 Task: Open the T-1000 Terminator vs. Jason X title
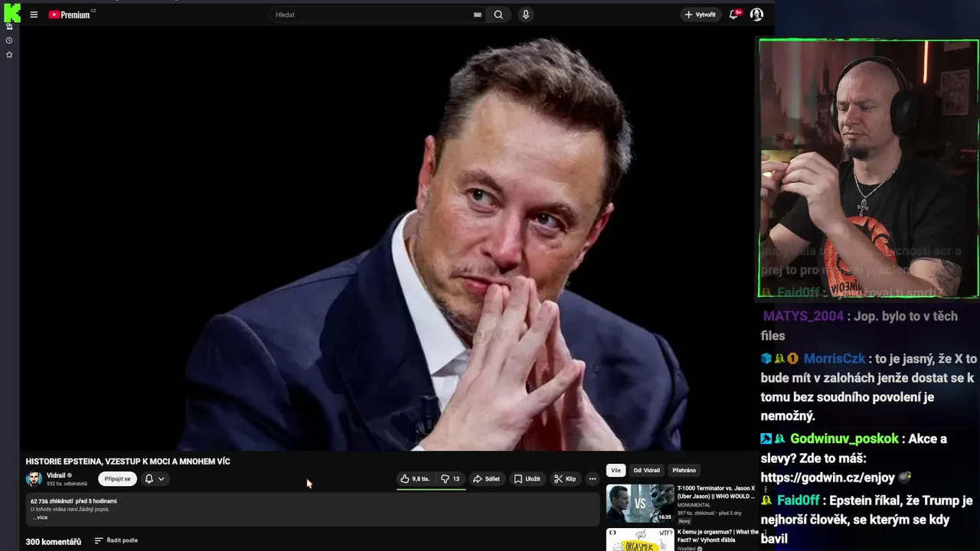pyautogui.click(x=716, y=492)
